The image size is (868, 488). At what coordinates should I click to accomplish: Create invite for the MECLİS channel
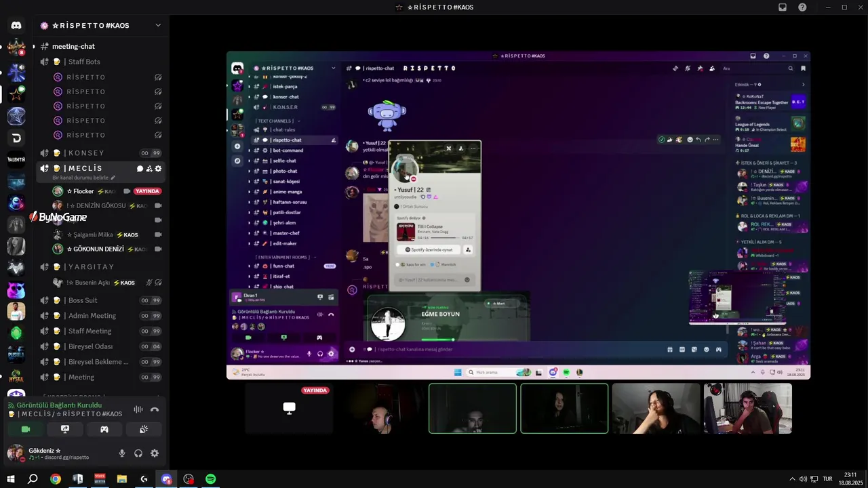point(149,169)
